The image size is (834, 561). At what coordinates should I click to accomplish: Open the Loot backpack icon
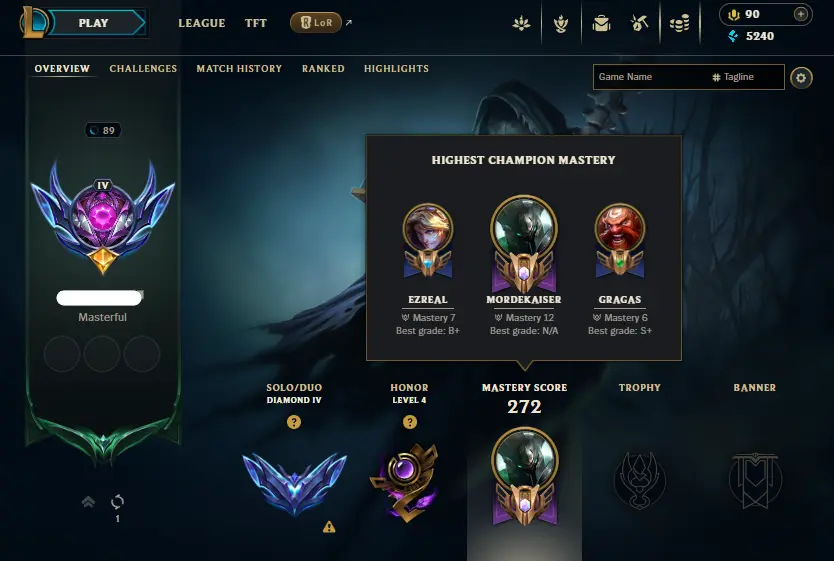[x=601, y=23]
